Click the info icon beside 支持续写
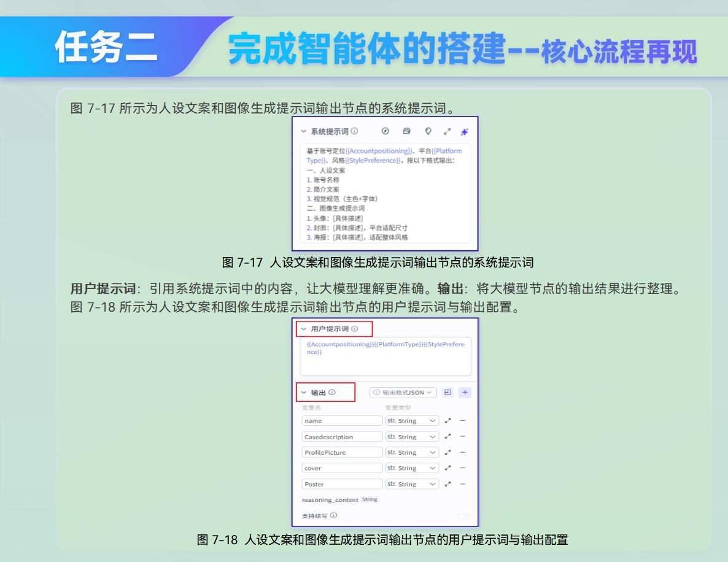The height and width of the screenshot is (562, 728). click(x=334, y=515)
